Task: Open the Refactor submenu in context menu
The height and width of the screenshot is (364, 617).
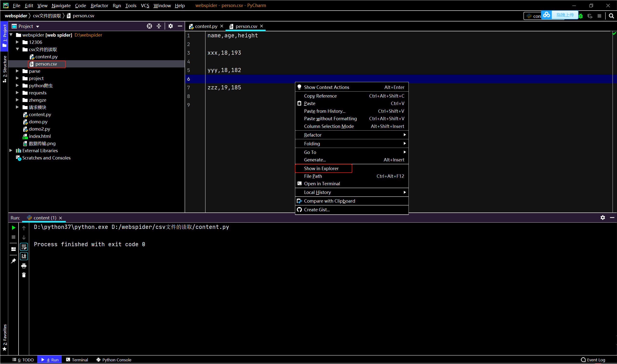Action: point(352,135)
